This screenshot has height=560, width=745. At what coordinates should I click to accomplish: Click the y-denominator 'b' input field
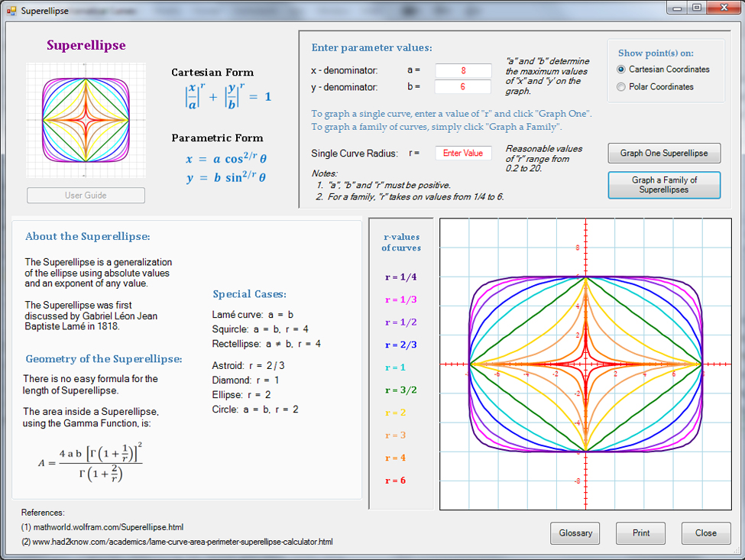click(463, 87)
